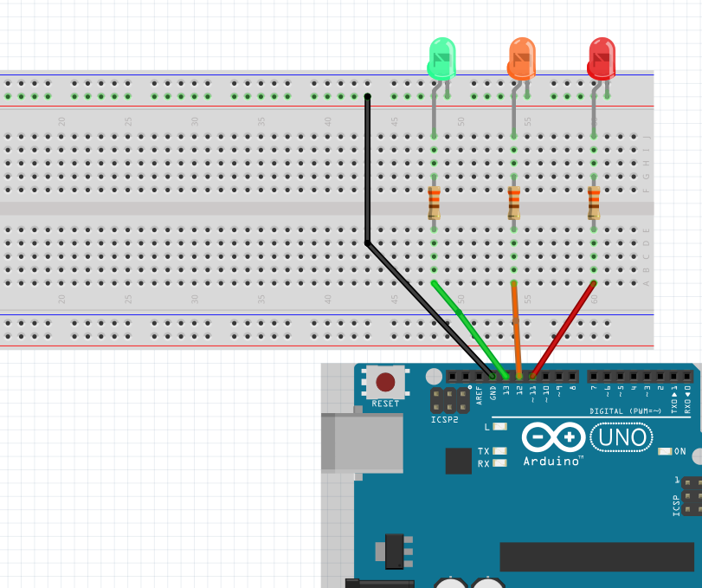702x588 pixels.
Task: Select the orange LED on the breadboard
Action: [x=522, y=59]
